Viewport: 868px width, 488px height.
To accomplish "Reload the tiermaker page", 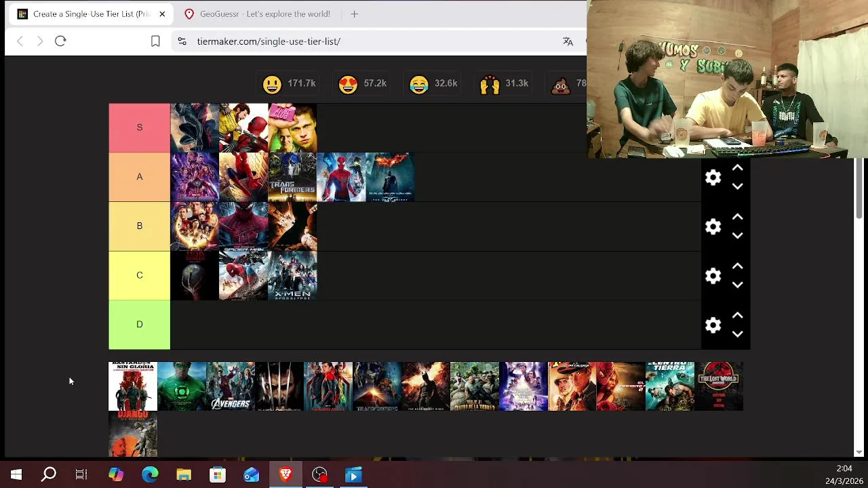I will pyautogui.click(x=60, y=41).
